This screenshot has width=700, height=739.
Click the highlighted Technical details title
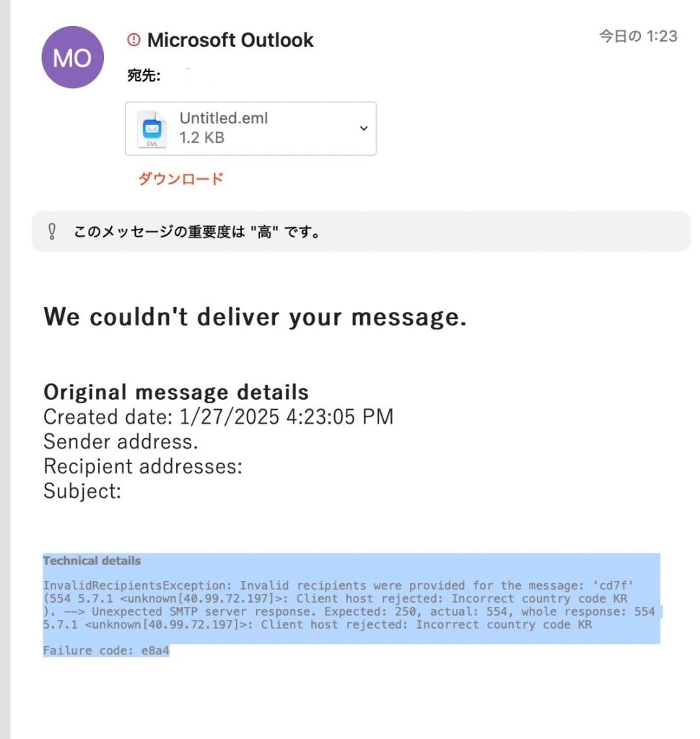[92, 561]
